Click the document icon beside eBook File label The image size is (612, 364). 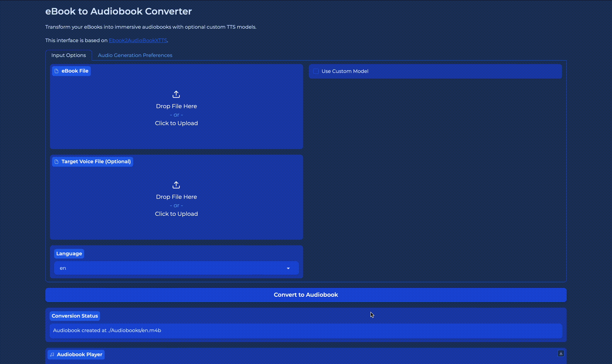pos(57,71)
